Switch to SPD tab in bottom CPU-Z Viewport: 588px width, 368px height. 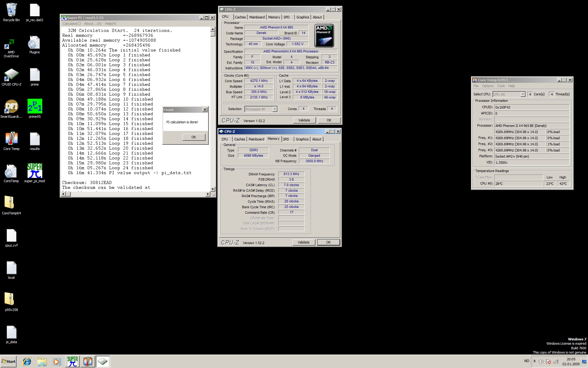coord(286,139)
